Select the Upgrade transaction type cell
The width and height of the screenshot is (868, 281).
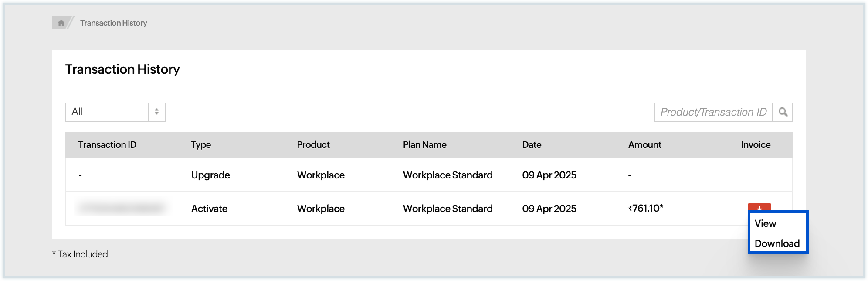[210, 175]
